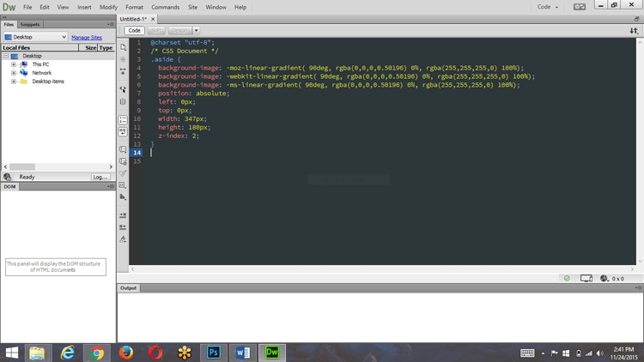Open the File menu

click(x=27, y=7)
